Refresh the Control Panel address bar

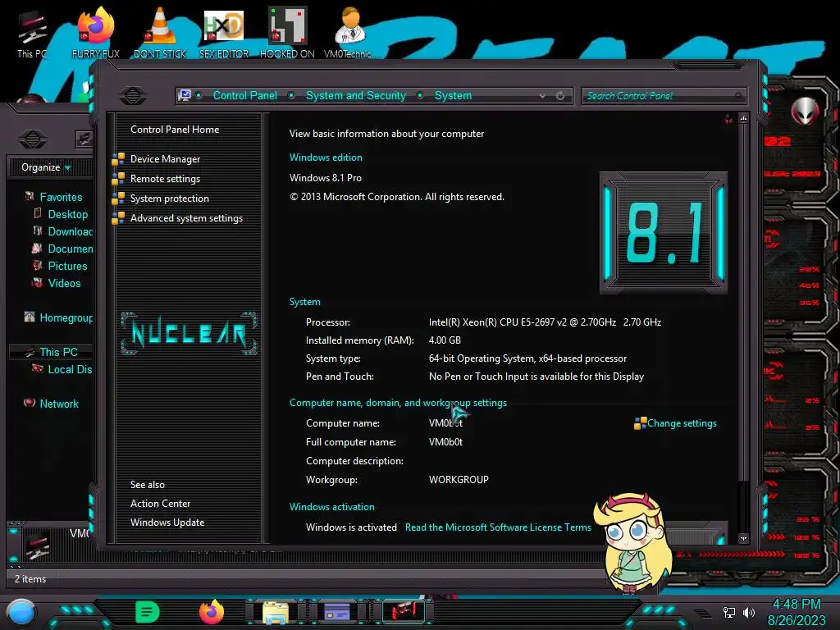[x=560, y=95]
